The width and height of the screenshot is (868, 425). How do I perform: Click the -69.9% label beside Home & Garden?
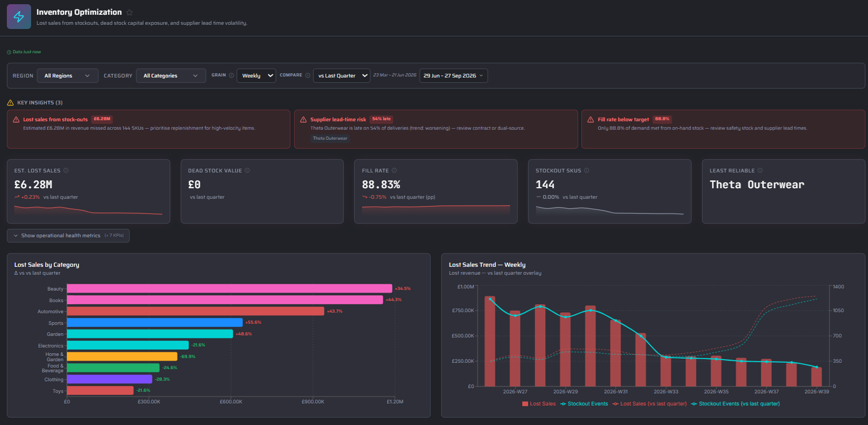pyautogui.click(x=188, y=357)
